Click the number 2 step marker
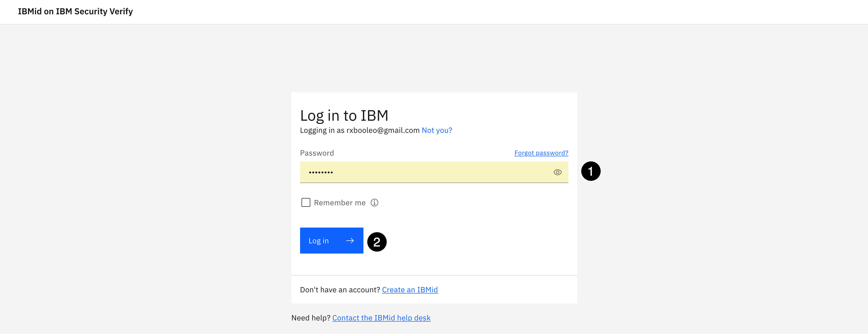This screenshot has width=868, height=334. [377, 242]
